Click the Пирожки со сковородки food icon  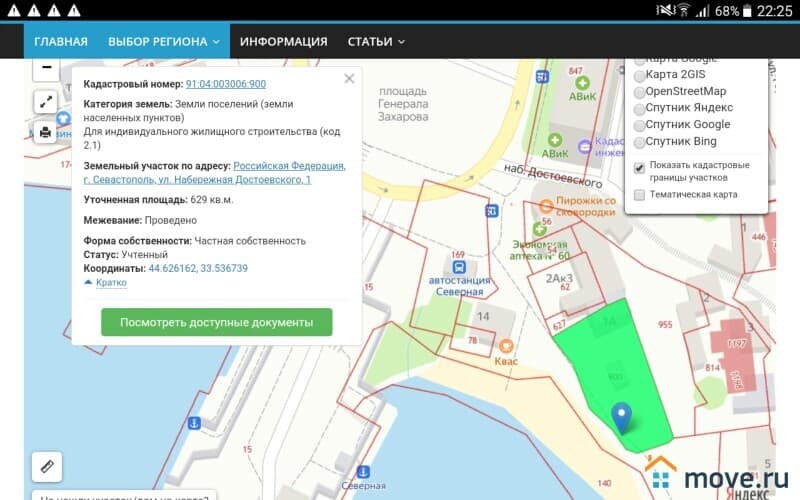coord(546,207)
